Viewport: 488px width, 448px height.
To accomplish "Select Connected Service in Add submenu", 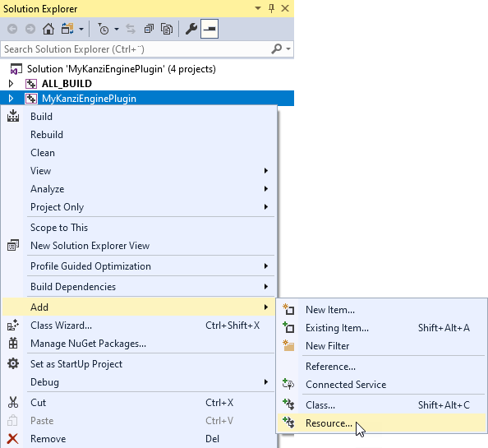I will 382,384.
